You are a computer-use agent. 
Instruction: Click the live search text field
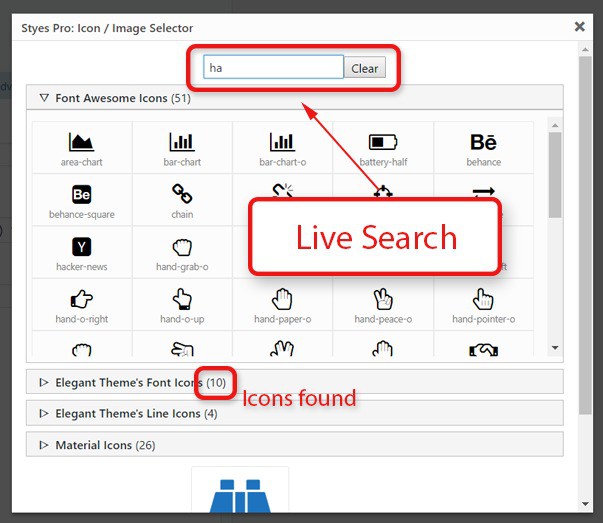[x=273, y=68]
